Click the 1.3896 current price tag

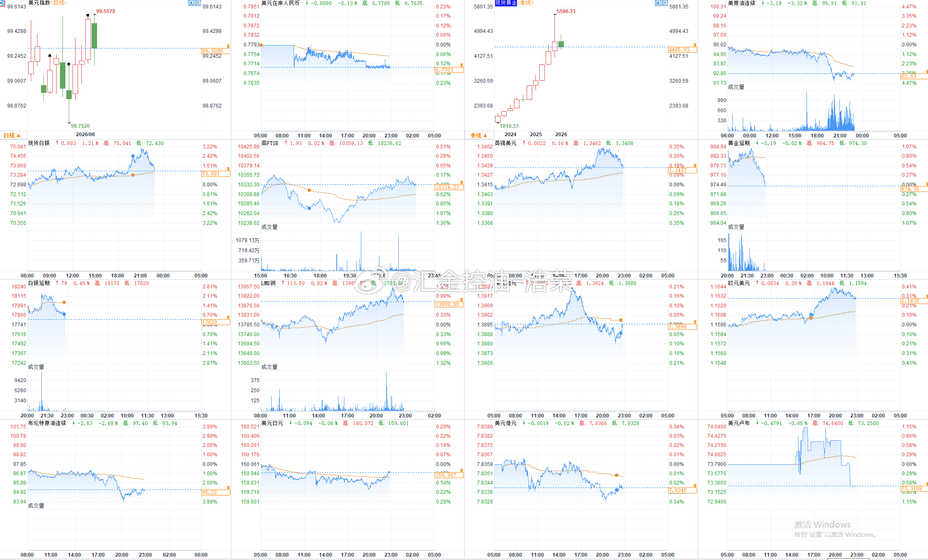click(682, 327)
